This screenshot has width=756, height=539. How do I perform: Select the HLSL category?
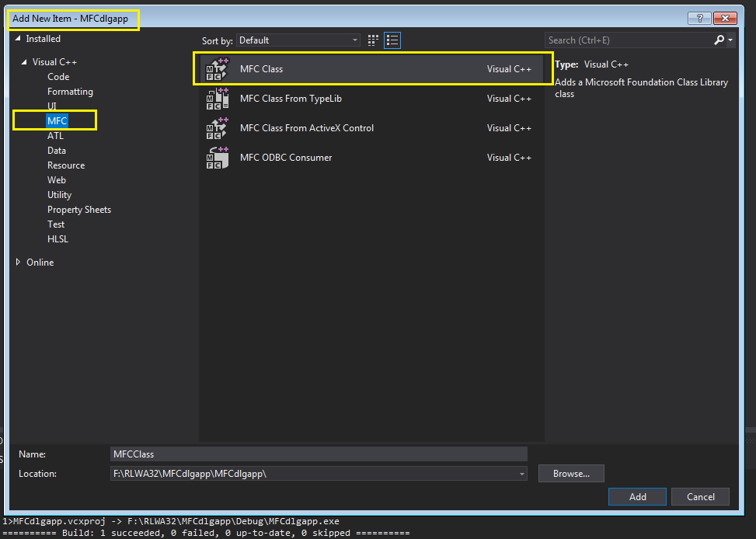(x=57, y=239)
